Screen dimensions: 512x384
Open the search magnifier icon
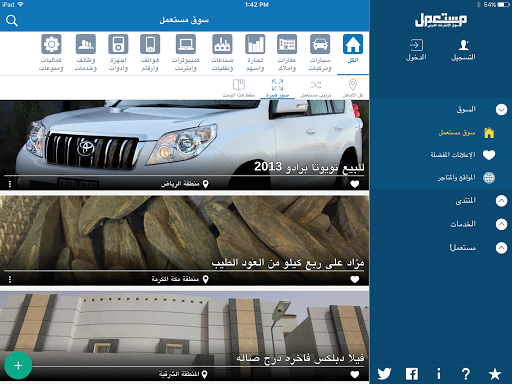tap(12, 21)
